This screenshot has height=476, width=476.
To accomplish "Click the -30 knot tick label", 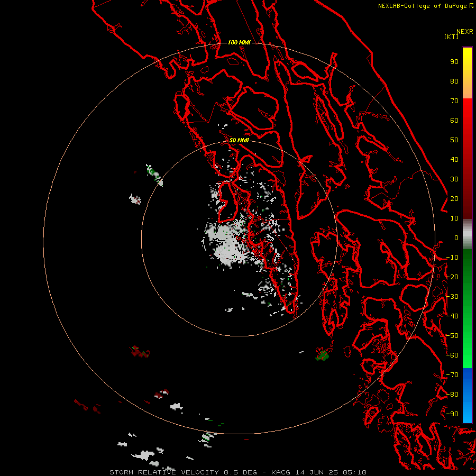I will 452,297.
